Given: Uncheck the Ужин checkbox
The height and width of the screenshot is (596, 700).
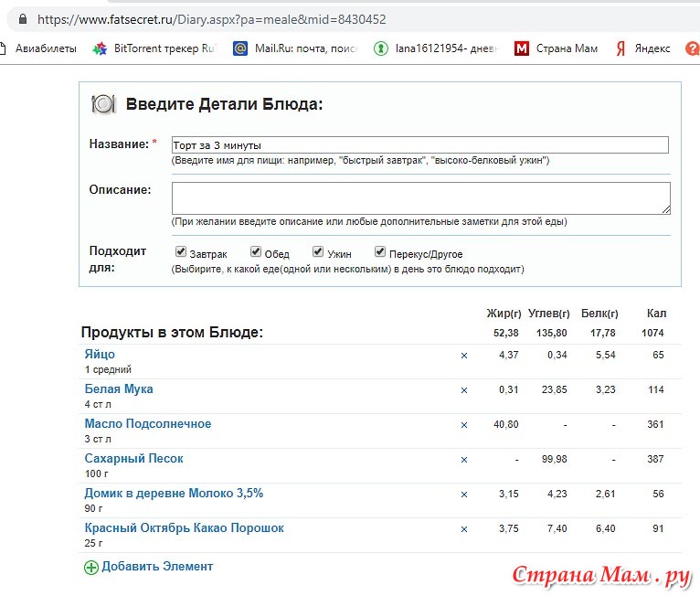Looking at the screenshot, I should pyautogui.click(x=318, y=251).
